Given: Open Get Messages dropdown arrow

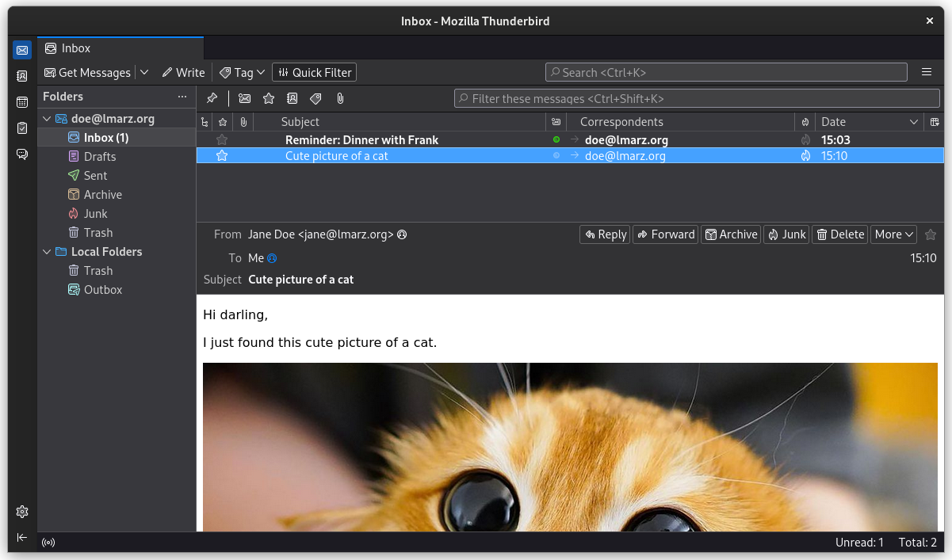Looking at the screenshot, I should coord(144,72).
